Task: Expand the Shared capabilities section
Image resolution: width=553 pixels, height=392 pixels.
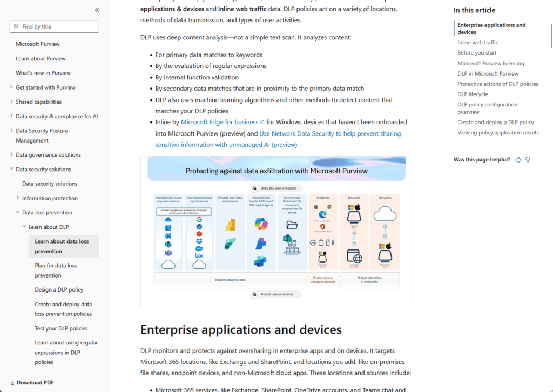Action: (x=11, y=102)
